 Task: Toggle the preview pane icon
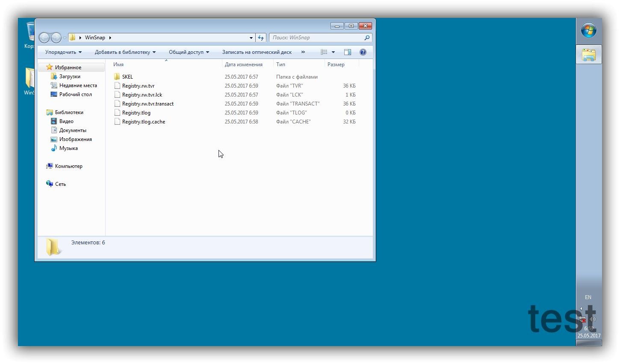348,52
